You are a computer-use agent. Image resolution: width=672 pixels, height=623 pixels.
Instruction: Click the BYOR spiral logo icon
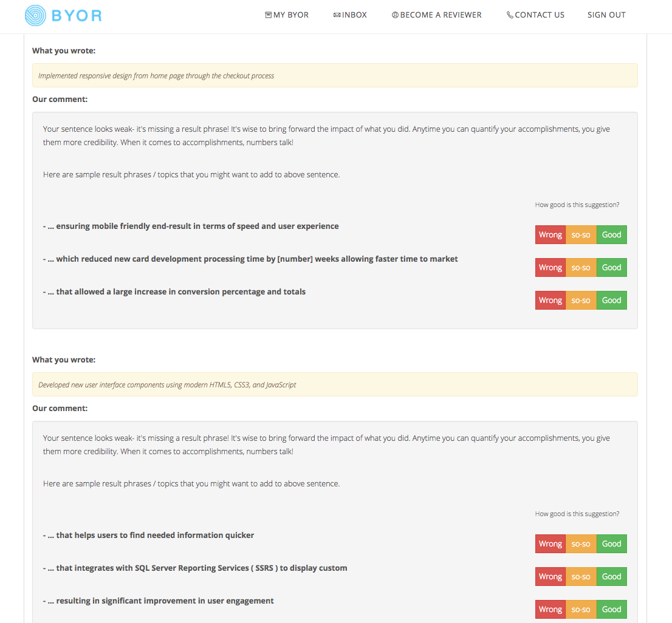click(35, 15)
